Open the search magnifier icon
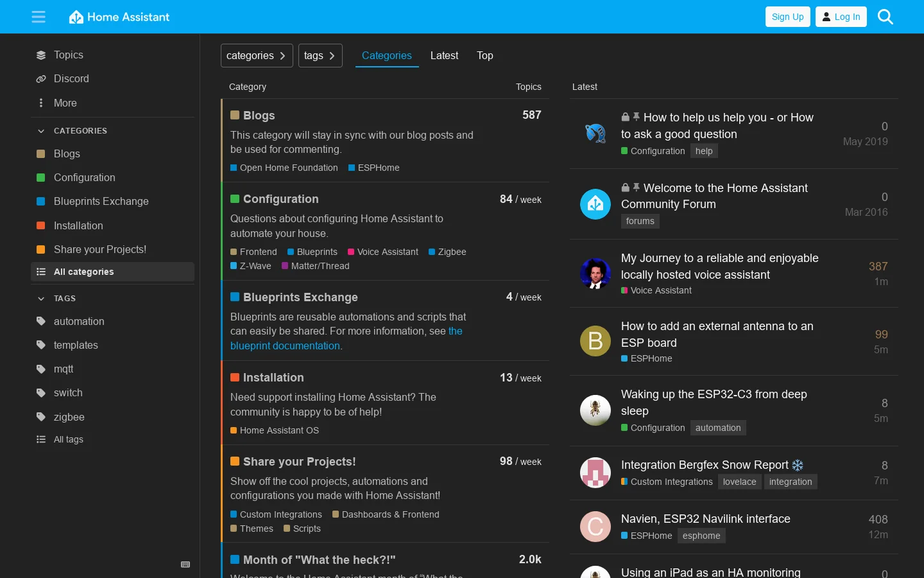This screenshot has height=578, width=924. click(x=886, y=17)
